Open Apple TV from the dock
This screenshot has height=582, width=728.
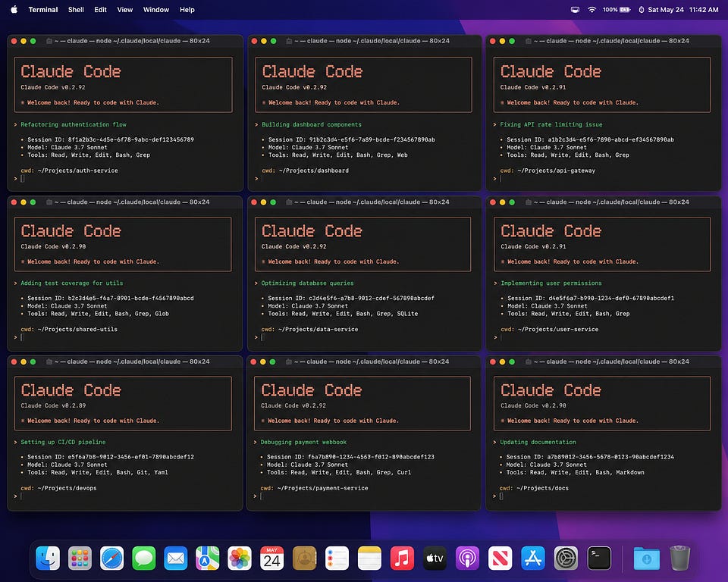pos(435,558)
